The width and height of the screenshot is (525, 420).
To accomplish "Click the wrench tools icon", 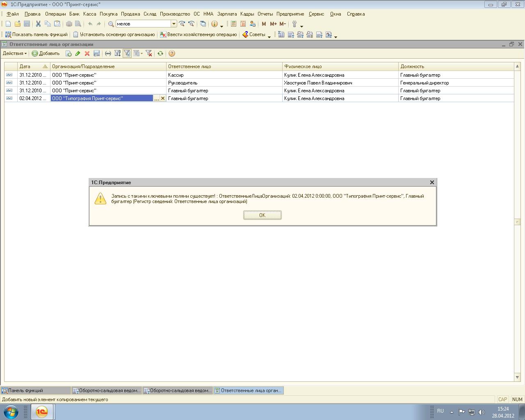I will coord(294,24).
